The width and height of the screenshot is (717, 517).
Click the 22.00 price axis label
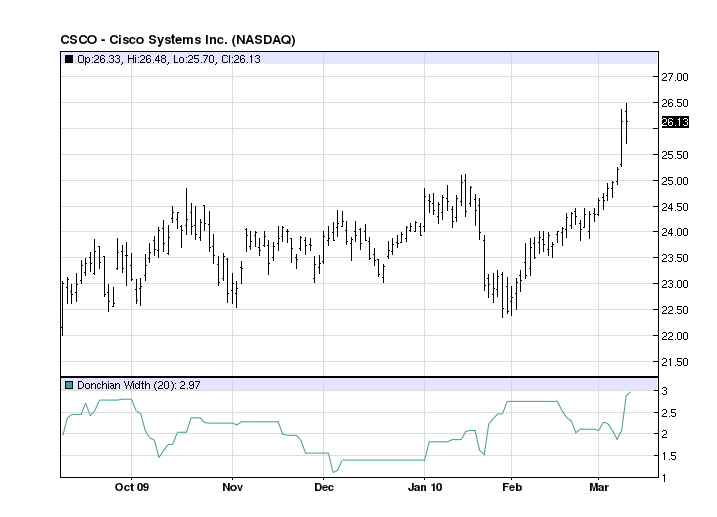pos(675,336)
